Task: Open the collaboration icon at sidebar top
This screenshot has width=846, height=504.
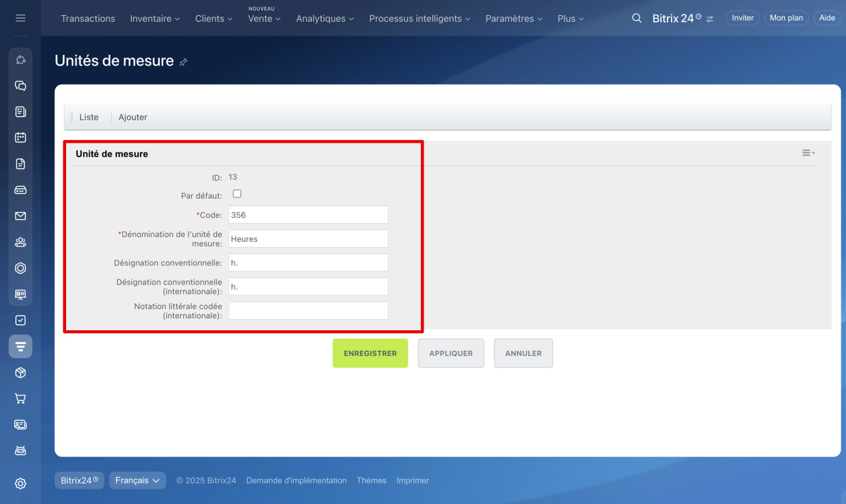Action: 20,60
